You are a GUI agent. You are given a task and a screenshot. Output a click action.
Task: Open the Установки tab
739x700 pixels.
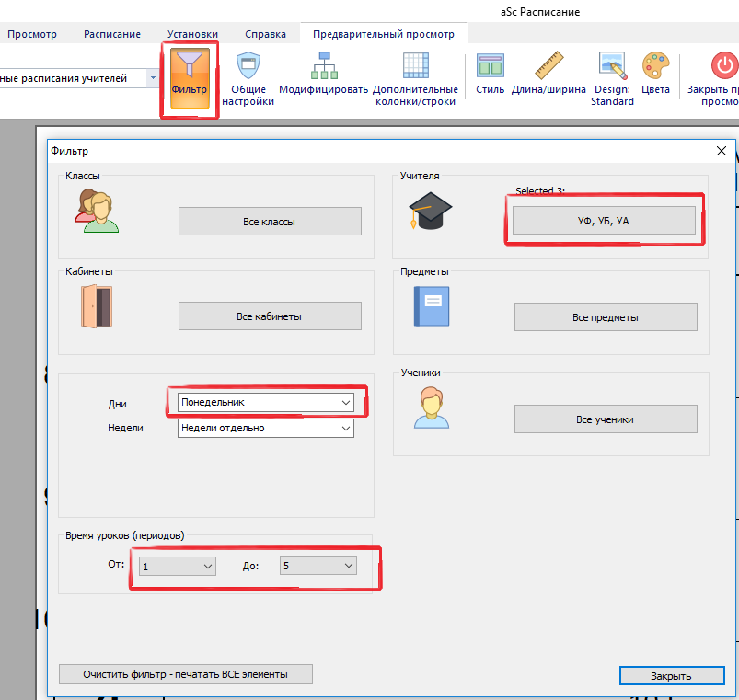(x=193, y=34)
